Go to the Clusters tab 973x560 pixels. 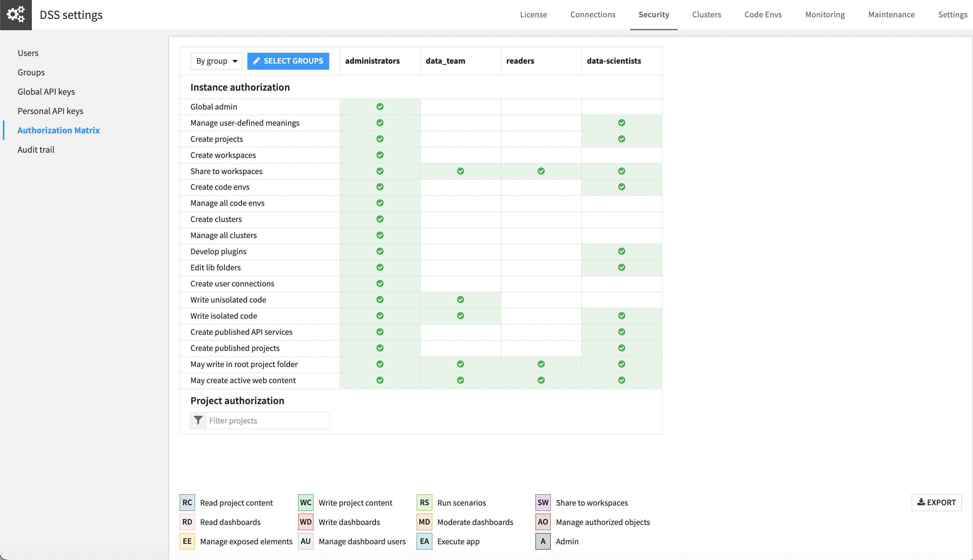pos(707,15)
